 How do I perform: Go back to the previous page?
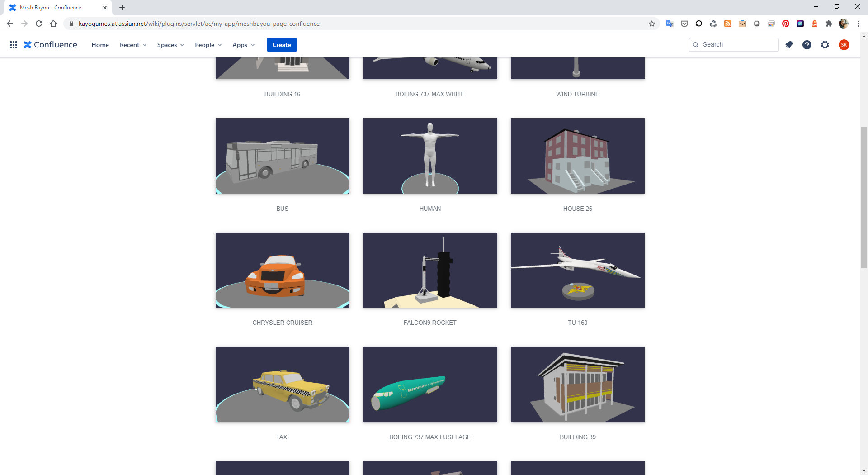pos(10,24)
